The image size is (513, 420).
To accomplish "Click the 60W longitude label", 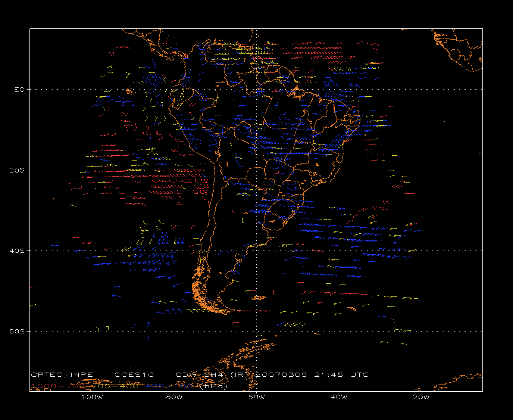I will [x=257, y=397].
